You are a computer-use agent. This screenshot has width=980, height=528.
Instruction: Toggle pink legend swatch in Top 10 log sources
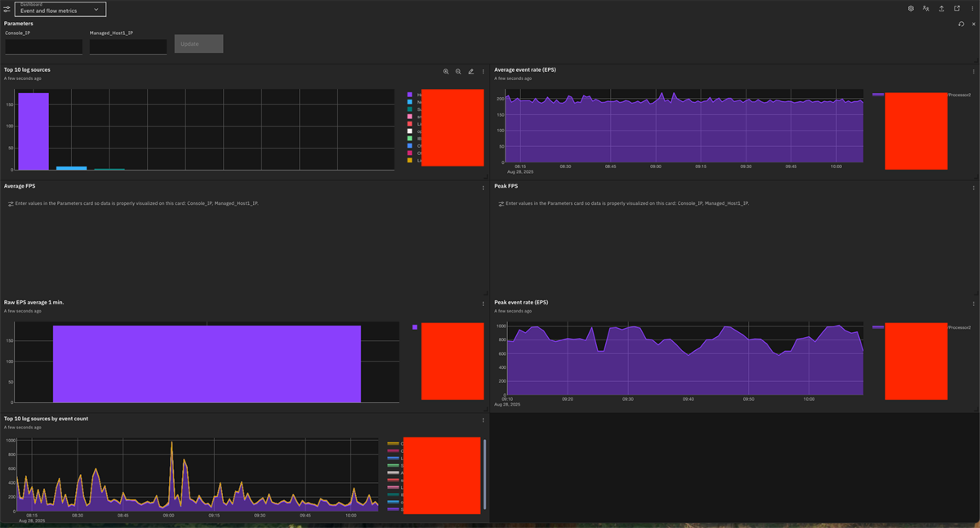(410, 117)
